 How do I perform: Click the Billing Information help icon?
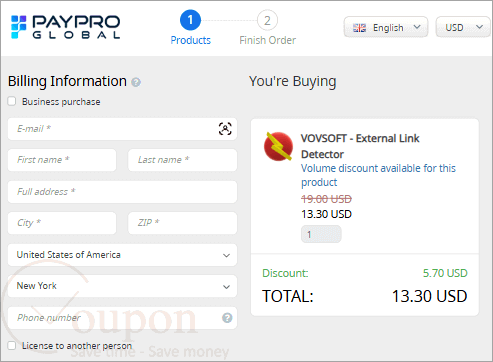(x=136, y=82)
